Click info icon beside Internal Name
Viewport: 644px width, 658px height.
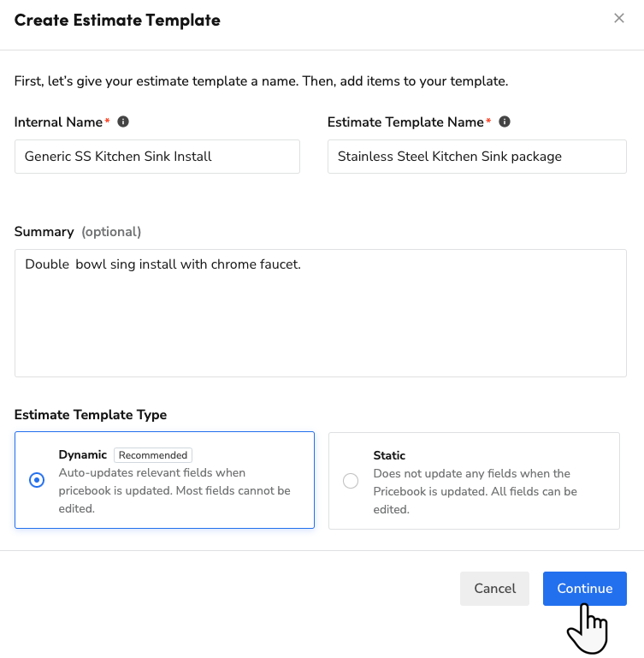click(123, 122)
